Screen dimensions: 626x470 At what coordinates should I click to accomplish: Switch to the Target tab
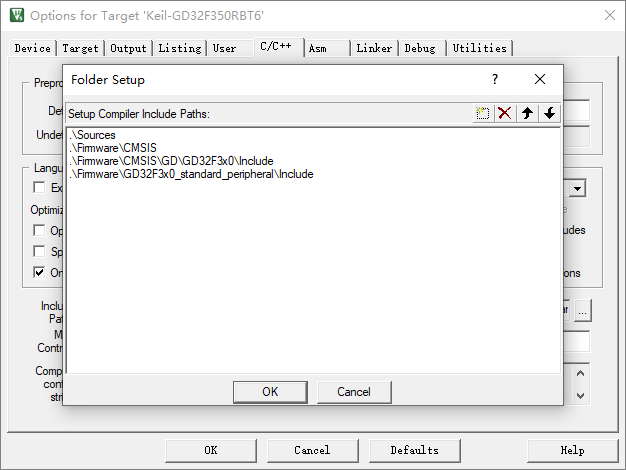point(80,48)
